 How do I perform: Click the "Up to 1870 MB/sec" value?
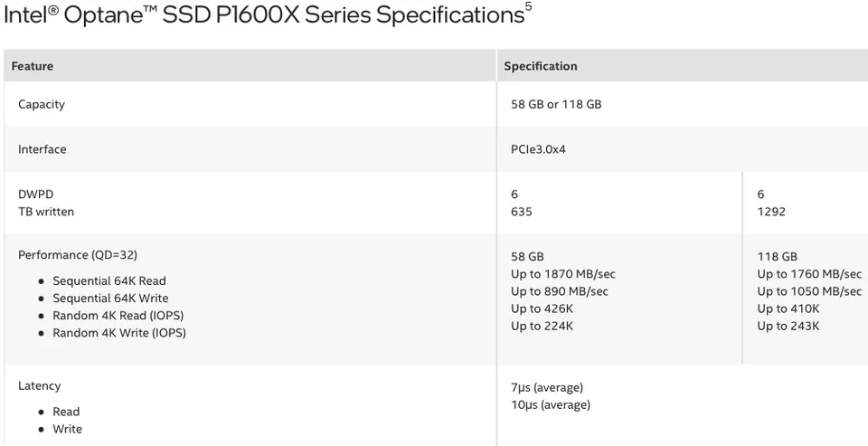pyautogui.click(x=563, y=274)
